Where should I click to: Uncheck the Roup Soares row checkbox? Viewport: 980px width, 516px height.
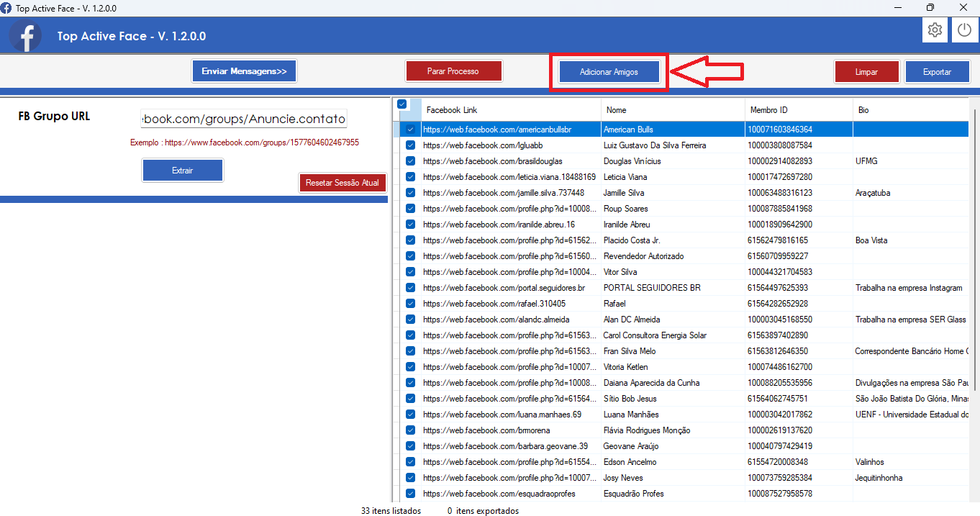tap(410, 209)
